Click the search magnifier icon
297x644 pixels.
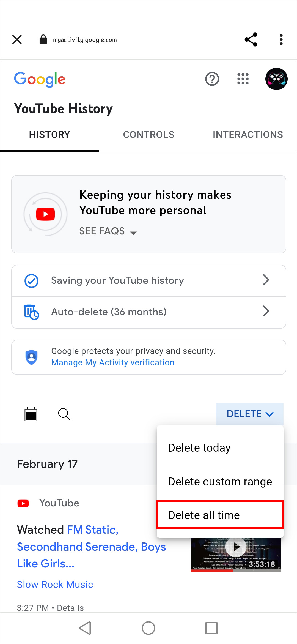[64, 414]
